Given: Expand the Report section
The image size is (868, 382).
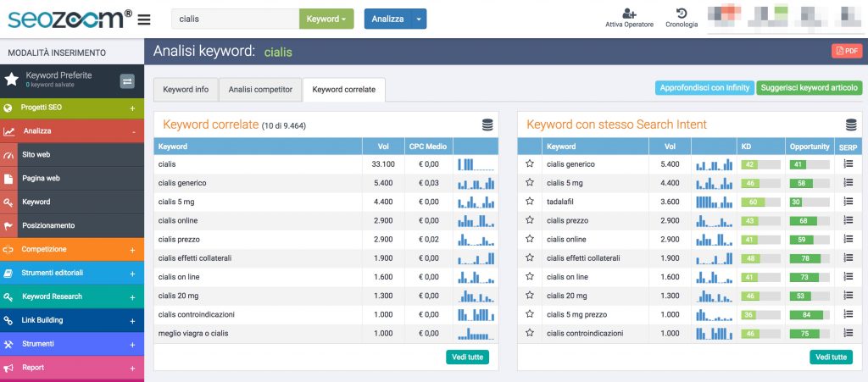Looking at the screenshot, I should (132, 368).
